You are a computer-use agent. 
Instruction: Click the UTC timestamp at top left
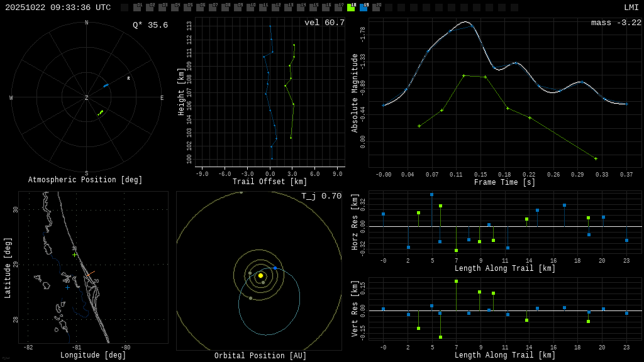58,8
